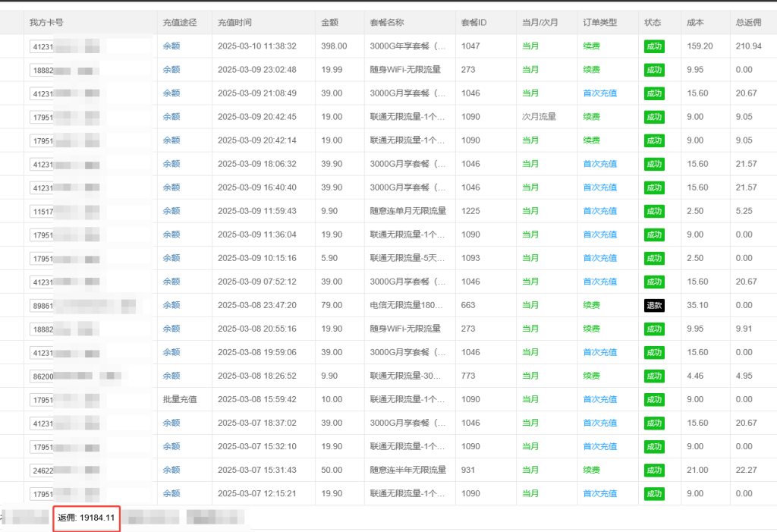Click 续费 link in the 2025-03-08 20:55:16 row
777x532 pixels.
[592, 329]
